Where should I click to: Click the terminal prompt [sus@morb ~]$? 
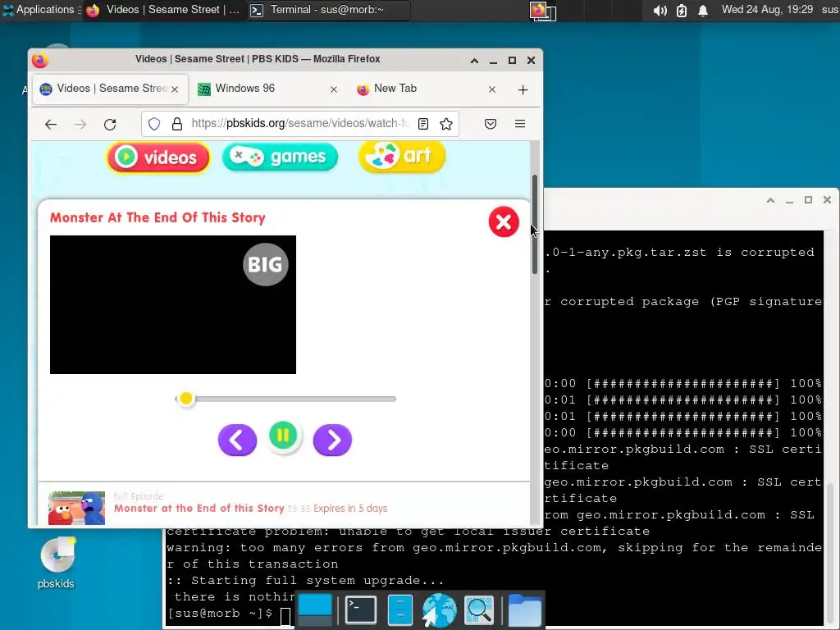pos(220,614)
